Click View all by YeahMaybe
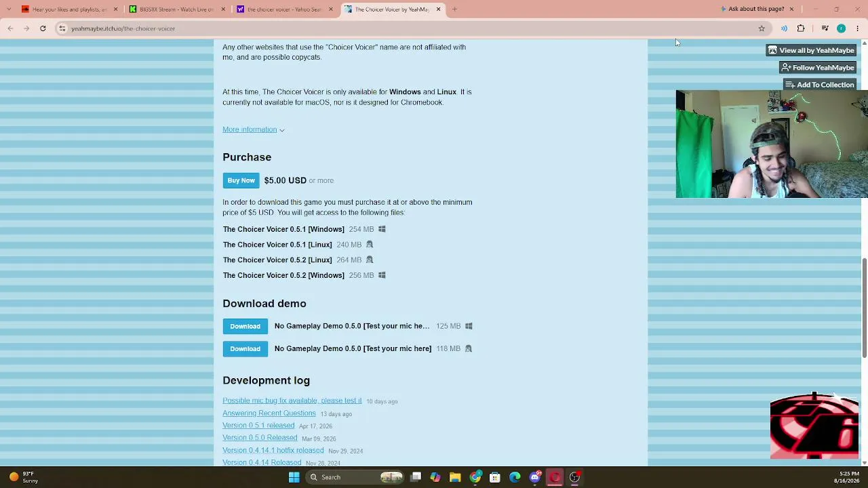This screenshot has height=488, width=868. pos(811,50)
